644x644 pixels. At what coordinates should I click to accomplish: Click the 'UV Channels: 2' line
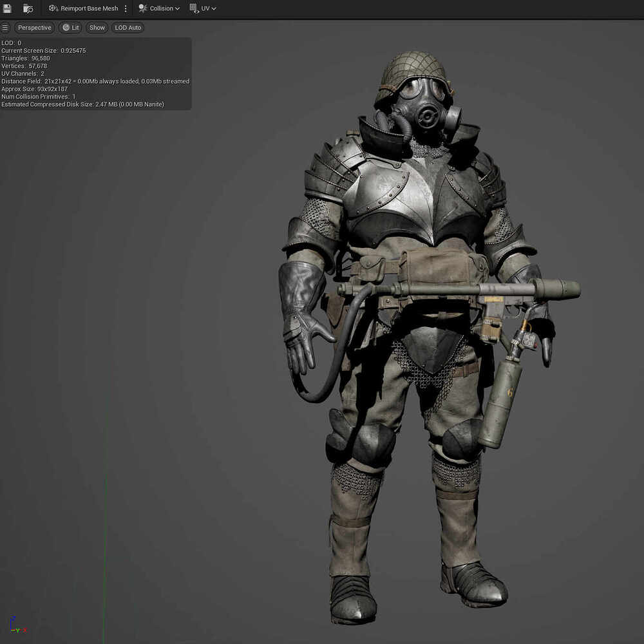(x=23, y=73)
